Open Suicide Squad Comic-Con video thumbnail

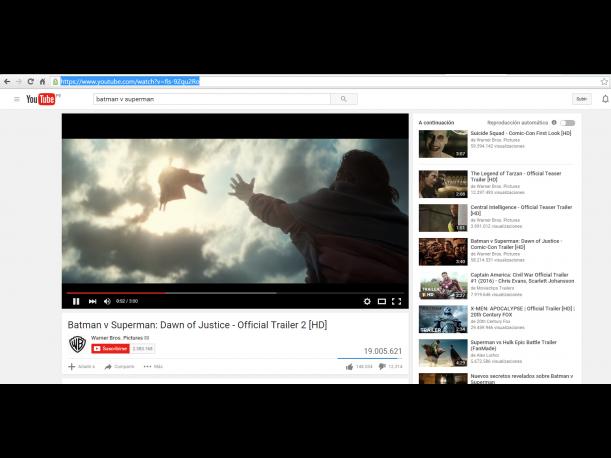point(443,144)
